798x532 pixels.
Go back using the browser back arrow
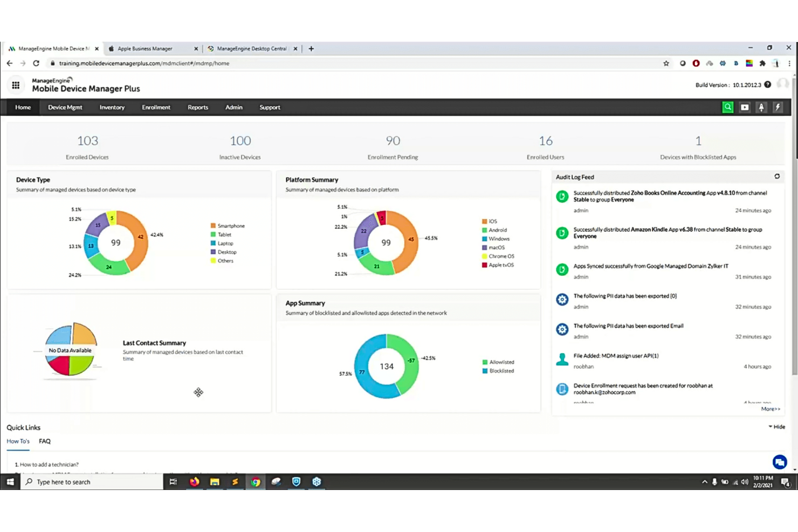[x=10, y=63]
